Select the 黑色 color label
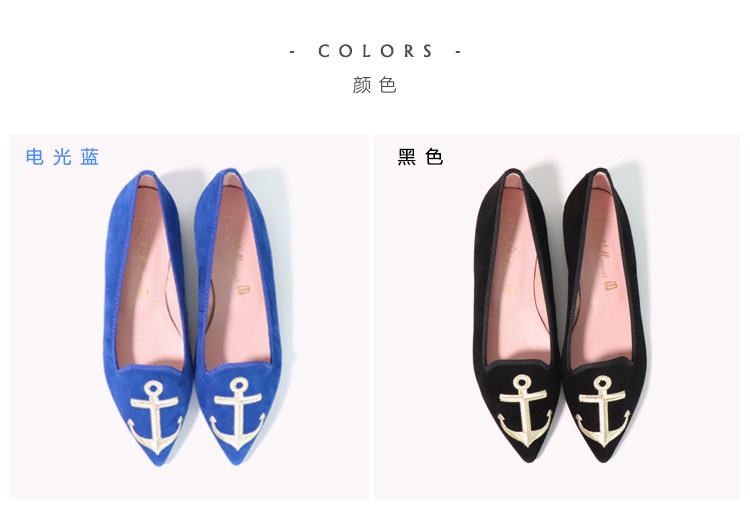750x508 pixels. click(420, 157)
